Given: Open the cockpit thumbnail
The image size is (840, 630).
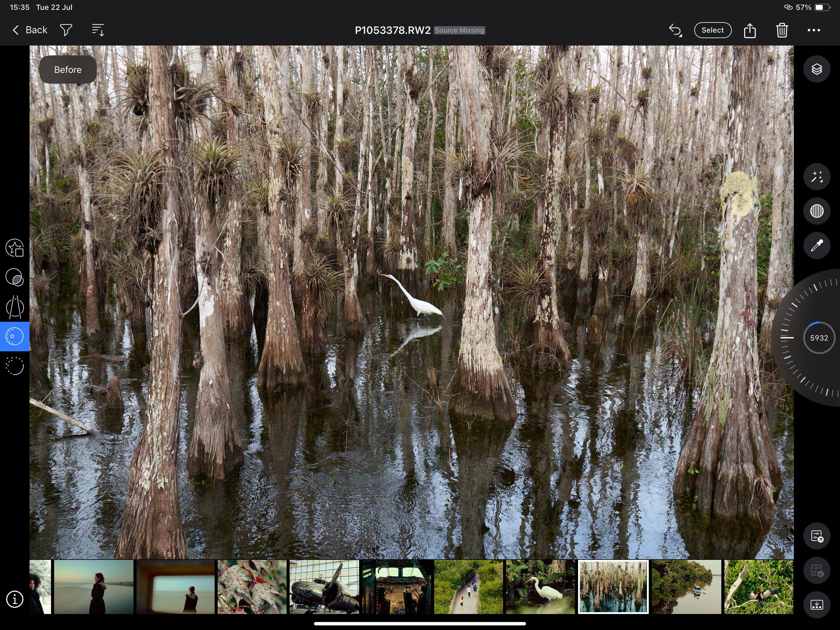Looking at the screenshot, I should [396, 587].
